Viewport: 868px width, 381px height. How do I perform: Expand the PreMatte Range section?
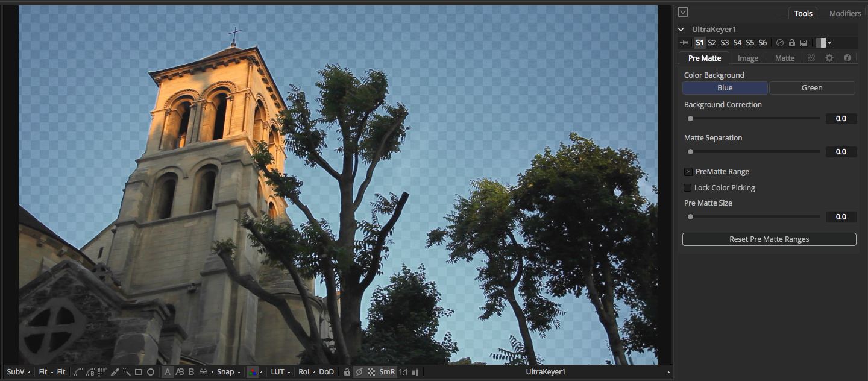pos(688,171)
